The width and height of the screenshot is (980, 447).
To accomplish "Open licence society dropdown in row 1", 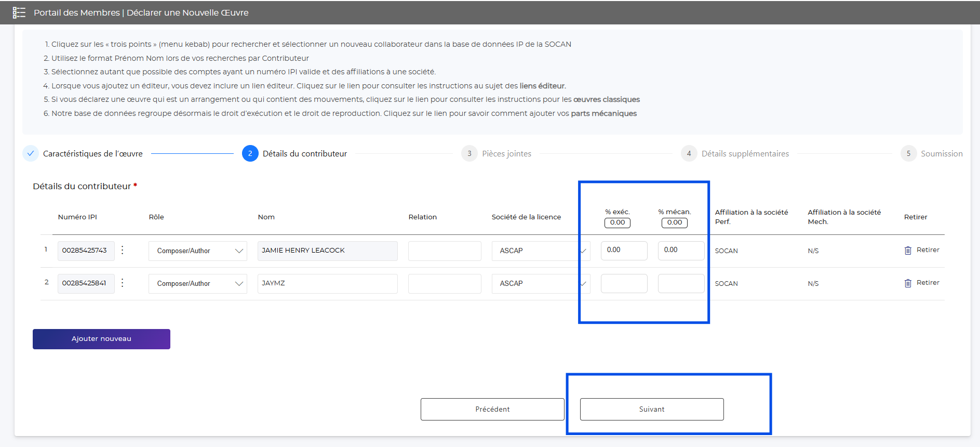I will pos(540,251).
